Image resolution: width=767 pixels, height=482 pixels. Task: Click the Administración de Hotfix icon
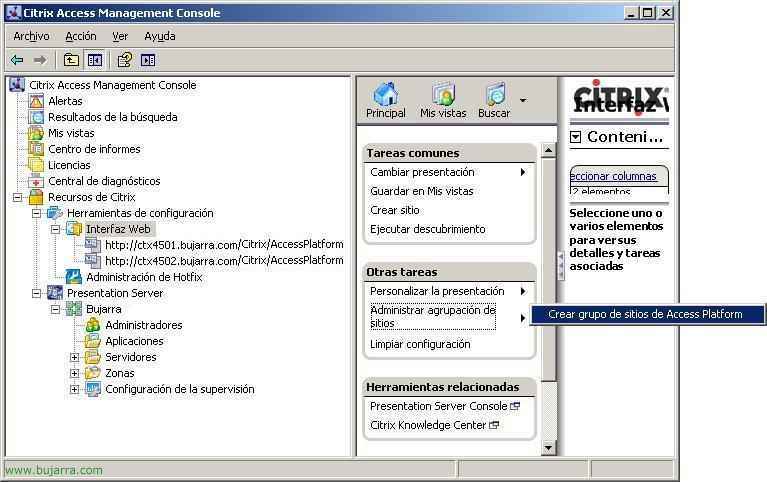tap(74, 277)
